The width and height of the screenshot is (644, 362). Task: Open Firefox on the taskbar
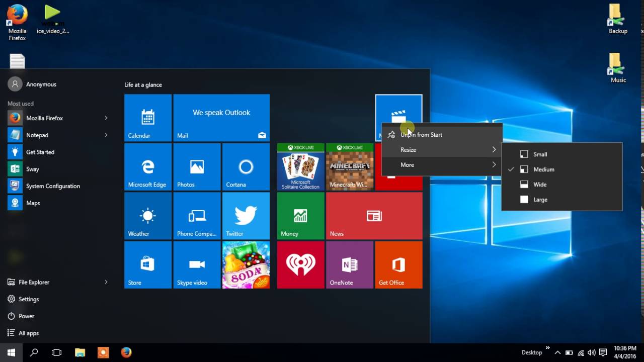click(x=126, y=352)
